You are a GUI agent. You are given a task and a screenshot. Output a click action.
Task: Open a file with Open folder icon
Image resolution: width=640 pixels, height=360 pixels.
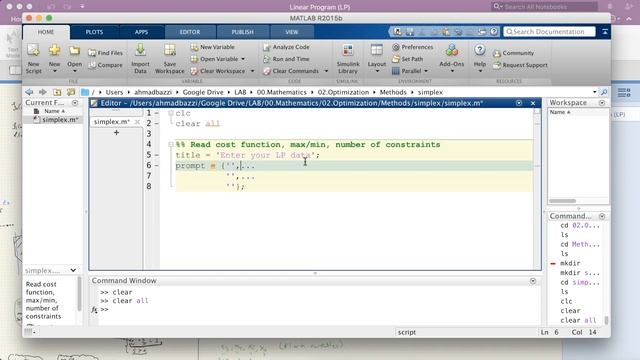point(74,51)
